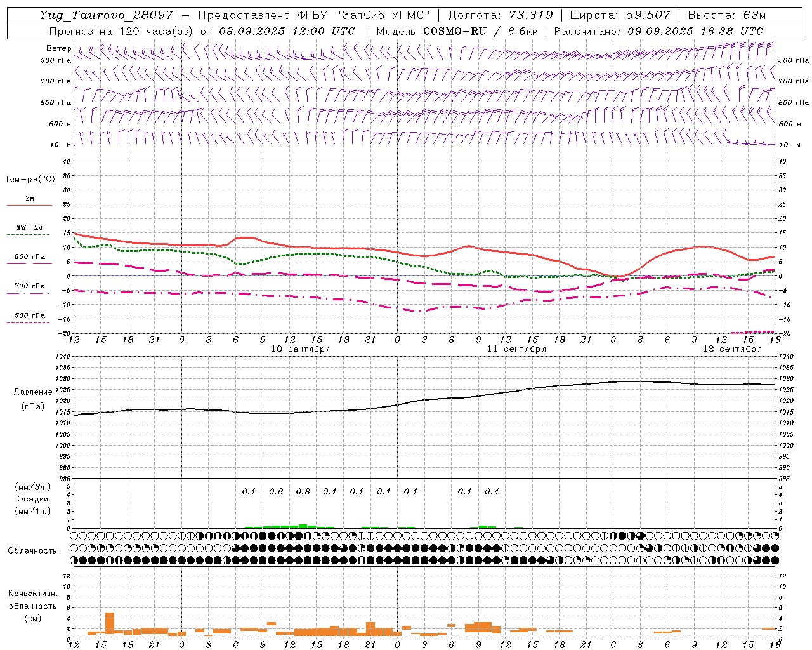Click the forecast start time 09.09.2025 12:00 UTC

(287, 31)
